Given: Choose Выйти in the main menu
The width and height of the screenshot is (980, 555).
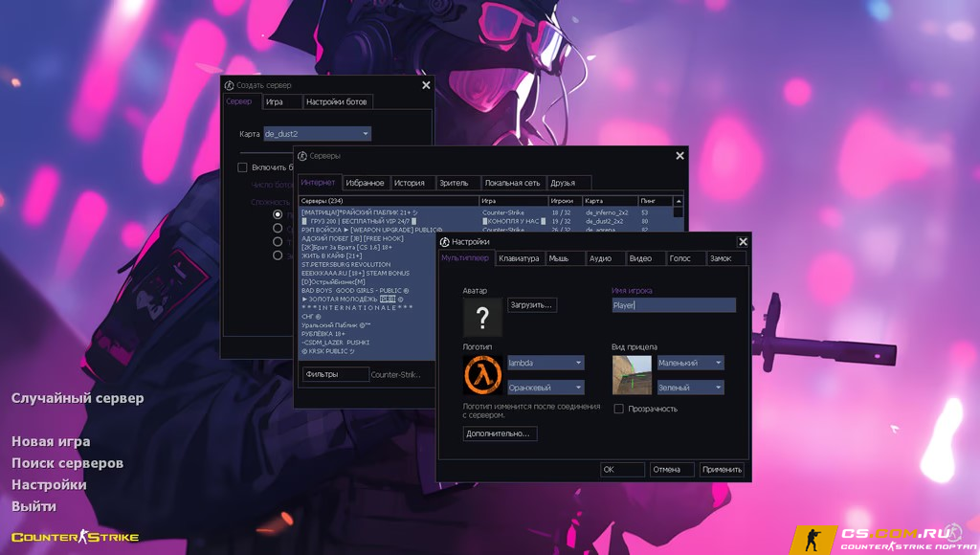Looking at the screenshot, I should pos(33,506).
